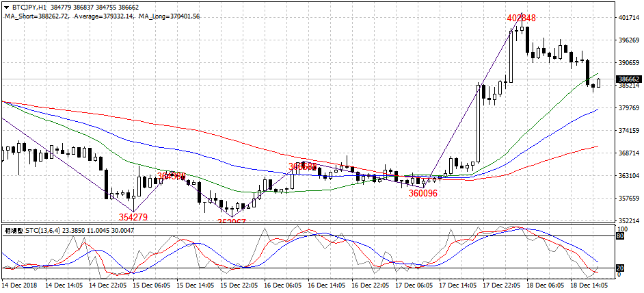Click the 352967 lowest price label
The width and height of the screenshot is (644, 293).
pos(232,222)
